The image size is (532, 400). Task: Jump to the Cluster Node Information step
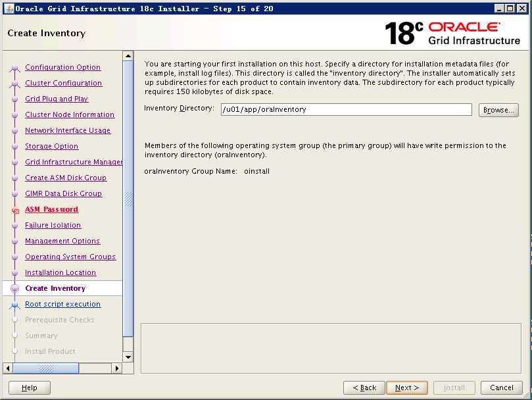coord(70,114)
